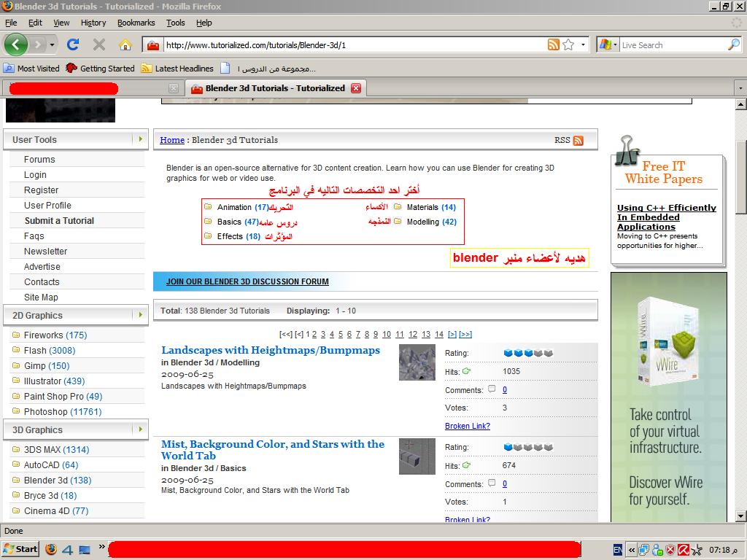The image size is (747, 560).
Task: Click the comment bubble icon in first tutorial
Action: point(492,389)
